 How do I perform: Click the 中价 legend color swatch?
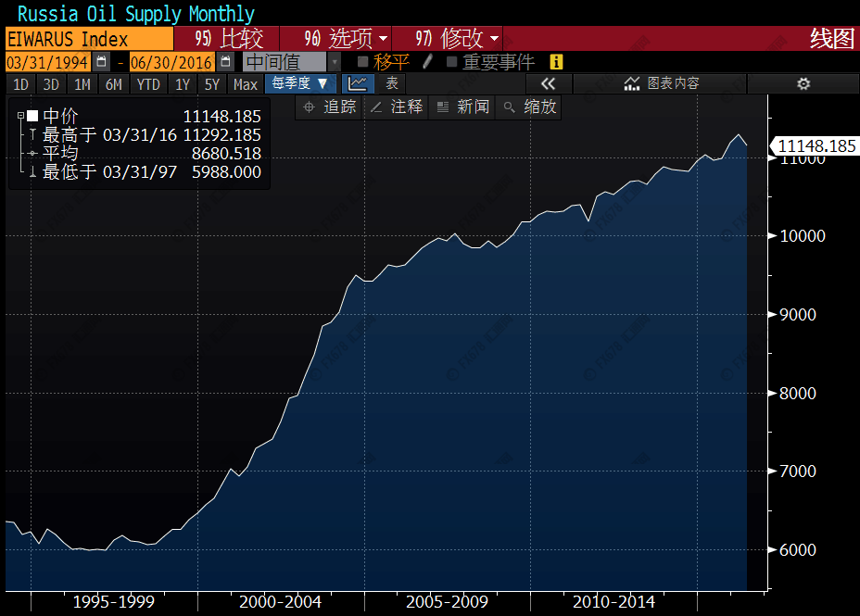pyautogui.click(x=32, y=116)
